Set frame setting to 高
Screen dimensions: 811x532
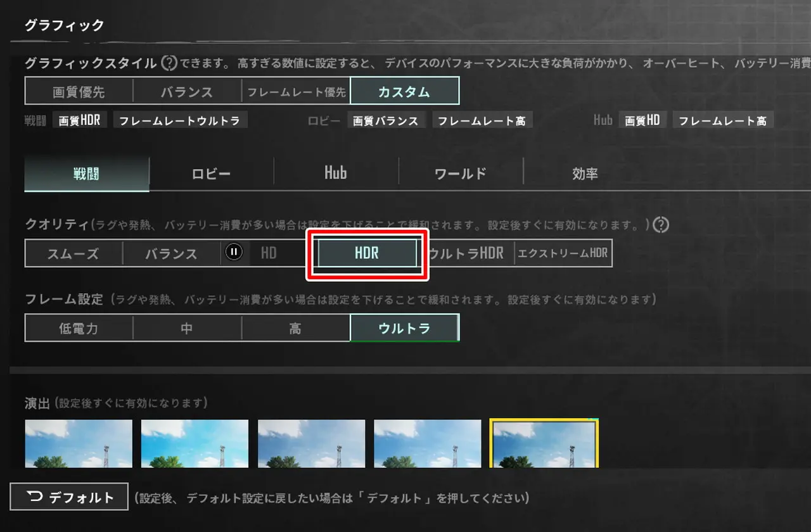pos(295,329)
